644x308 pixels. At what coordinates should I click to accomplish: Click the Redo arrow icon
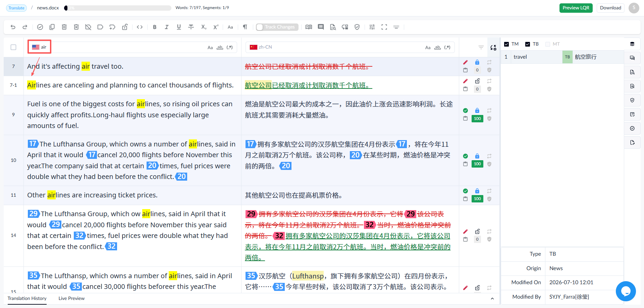[x=25, y=27]
